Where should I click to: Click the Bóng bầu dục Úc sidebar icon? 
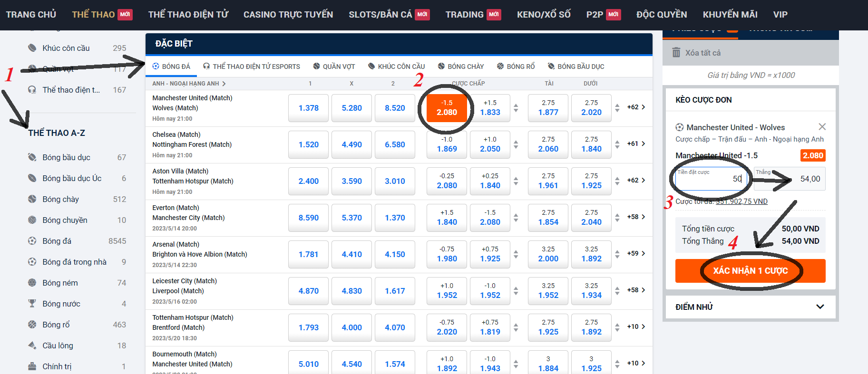(x=32, y=178)
